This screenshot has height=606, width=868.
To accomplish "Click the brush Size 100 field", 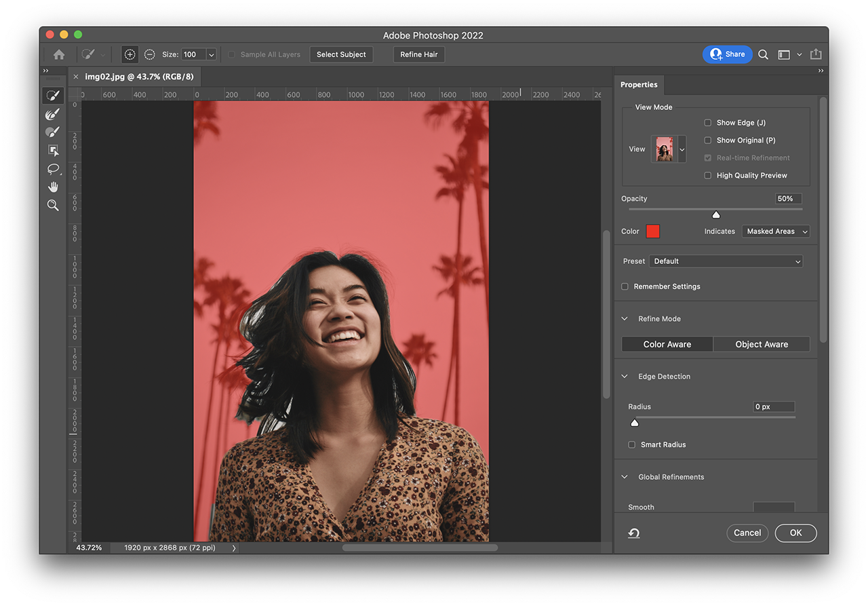I will (x=193, y=55).
